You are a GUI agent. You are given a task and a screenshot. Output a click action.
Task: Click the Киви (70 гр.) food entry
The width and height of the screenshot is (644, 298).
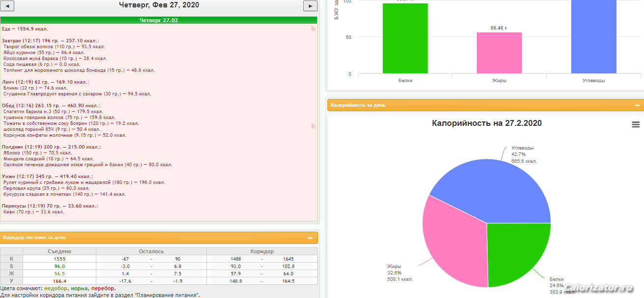tap(33, 212)
